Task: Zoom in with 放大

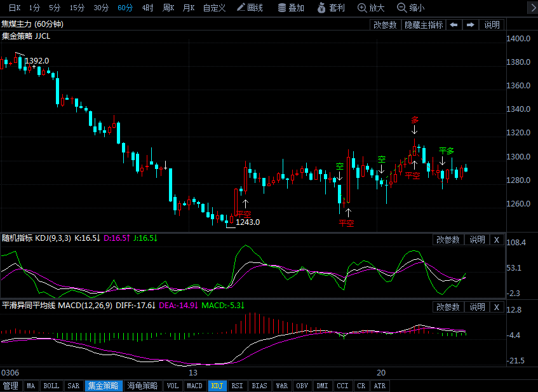Action: tap(371, 8)
